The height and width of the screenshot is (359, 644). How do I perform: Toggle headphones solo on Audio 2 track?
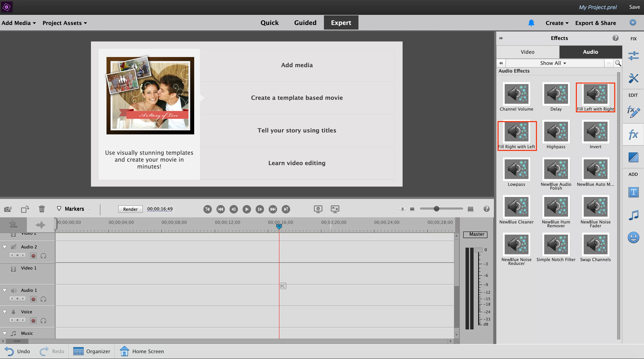43,256
